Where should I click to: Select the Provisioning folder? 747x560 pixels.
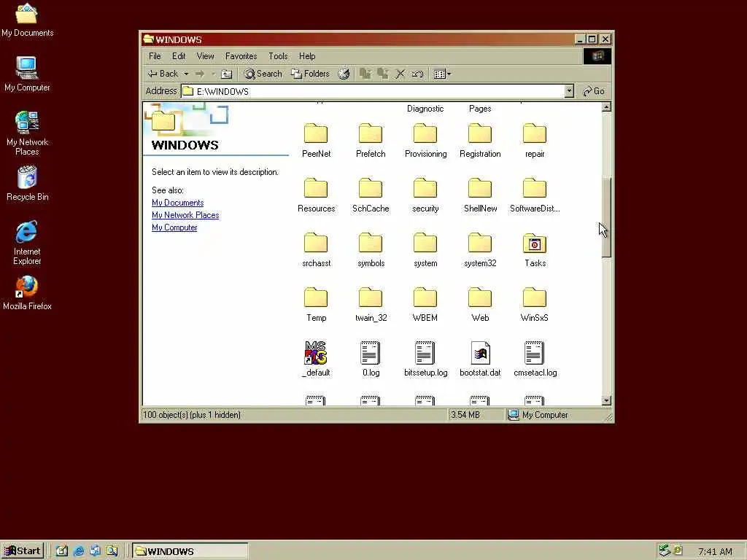425,140
